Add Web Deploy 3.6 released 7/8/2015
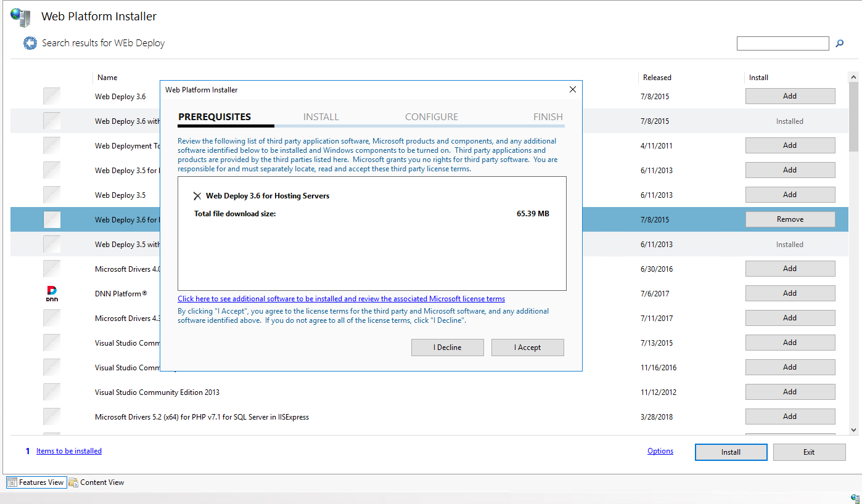The width and height of the screenshot is (862, 504). tap(790, 96)
